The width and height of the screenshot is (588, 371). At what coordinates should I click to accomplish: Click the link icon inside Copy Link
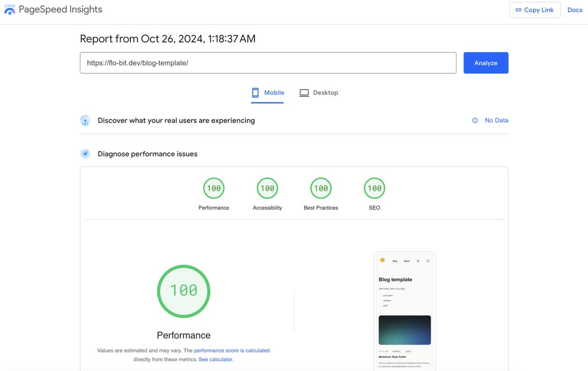click(518, 10)
